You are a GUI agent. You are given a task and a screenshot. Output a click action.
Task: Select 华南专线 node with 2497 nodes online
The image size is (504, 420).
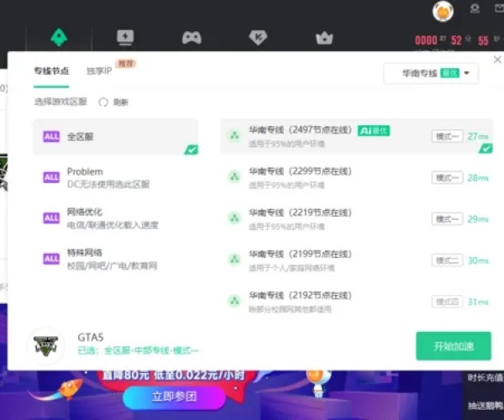click(x=356, y=137)
